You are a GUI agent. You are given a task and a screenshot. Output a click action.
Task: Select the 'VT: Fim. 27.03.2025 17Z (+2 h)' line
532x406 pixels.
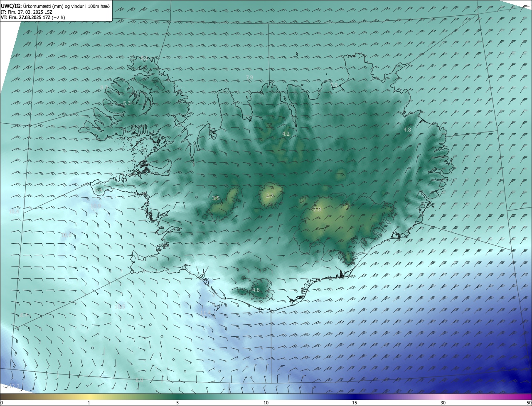(x=33, y=17)
